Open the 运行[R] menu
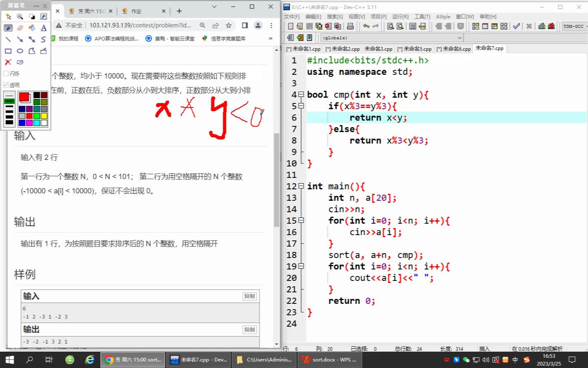 click(400, 16)
